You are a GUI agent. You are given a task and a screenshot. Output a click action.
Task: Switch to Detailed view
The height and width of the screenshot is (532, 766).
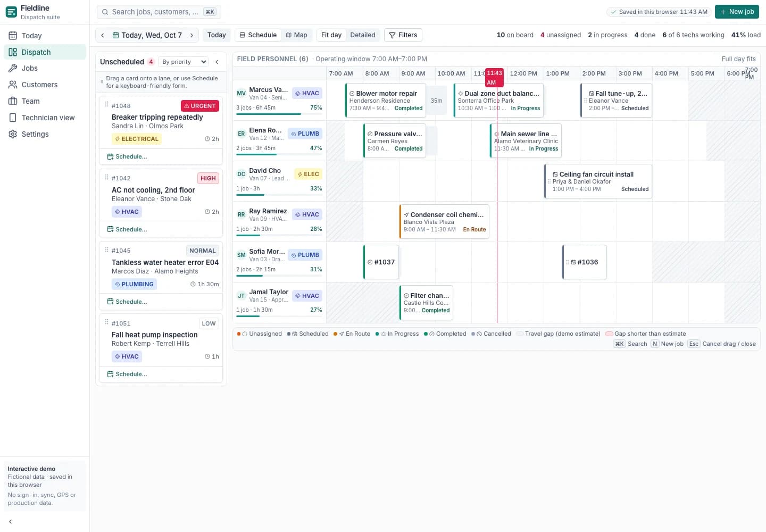pos(363,35)
